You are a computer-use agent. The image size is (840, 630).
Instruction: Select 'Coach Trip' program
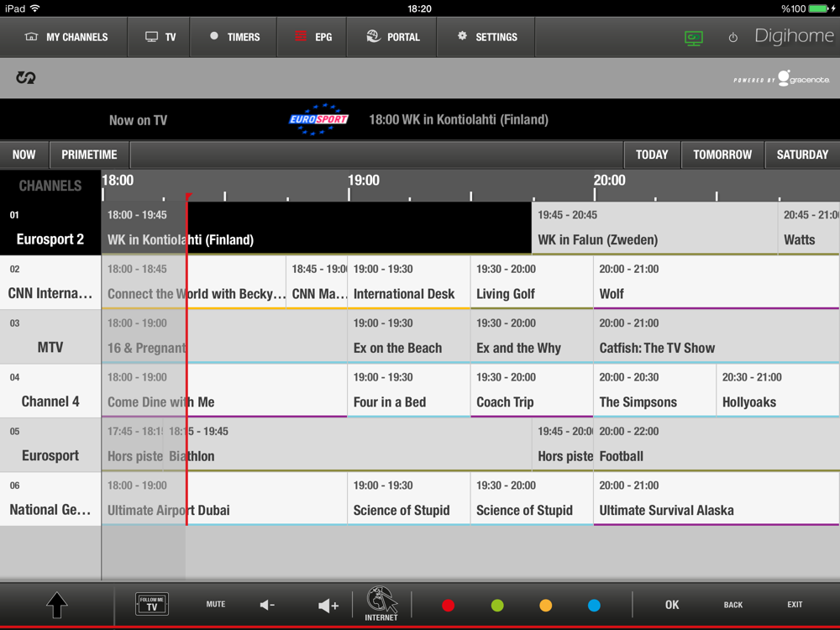[532, 391]
